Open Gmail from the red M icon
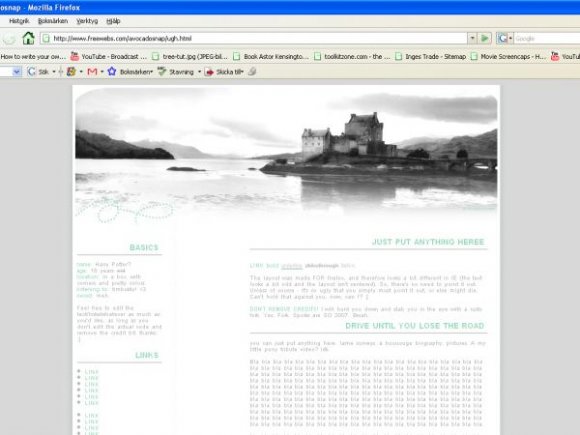The width and height of the screenshot is (580, 435). pos(92,72)
